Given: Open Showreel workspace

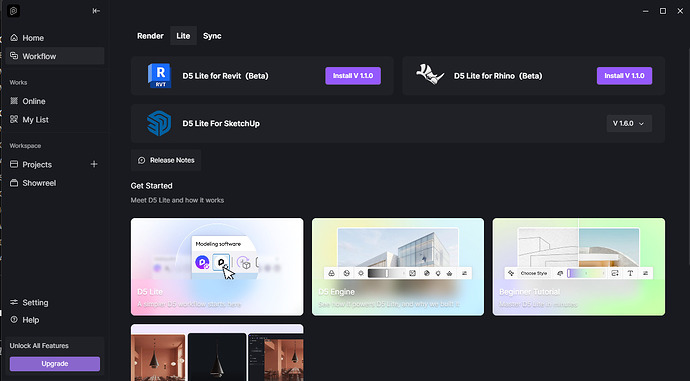Looking at the screenshot, I should pyautogui.click(x=55, y=183).
